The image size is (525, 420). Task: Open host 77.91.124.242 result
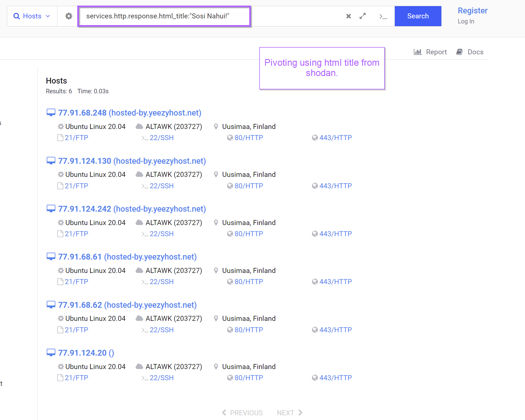point(132,209)
